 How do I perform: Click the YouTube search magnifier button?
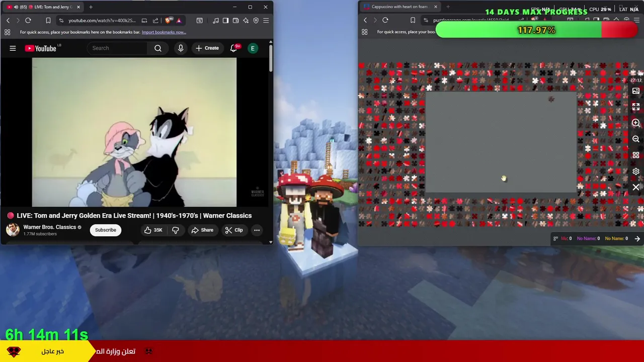pyautogui.click(x=158, y=48)
